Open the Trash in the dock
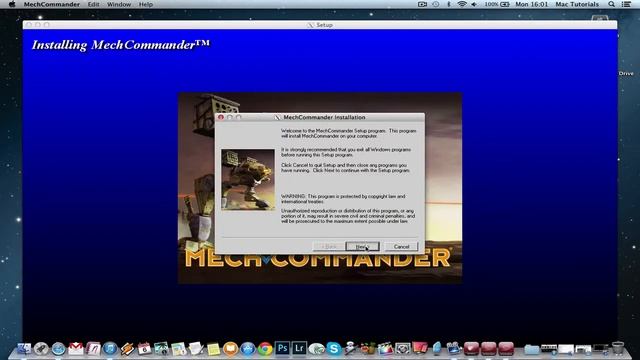The height and width of the screenshot is (360, 640). point(618,348)
